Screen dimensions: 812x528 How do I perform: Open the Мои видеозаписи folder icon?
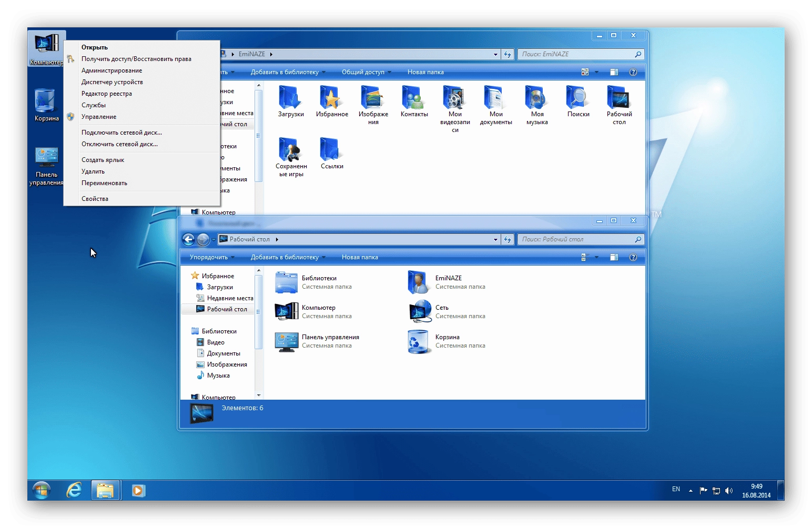click(x=454, y=98)
